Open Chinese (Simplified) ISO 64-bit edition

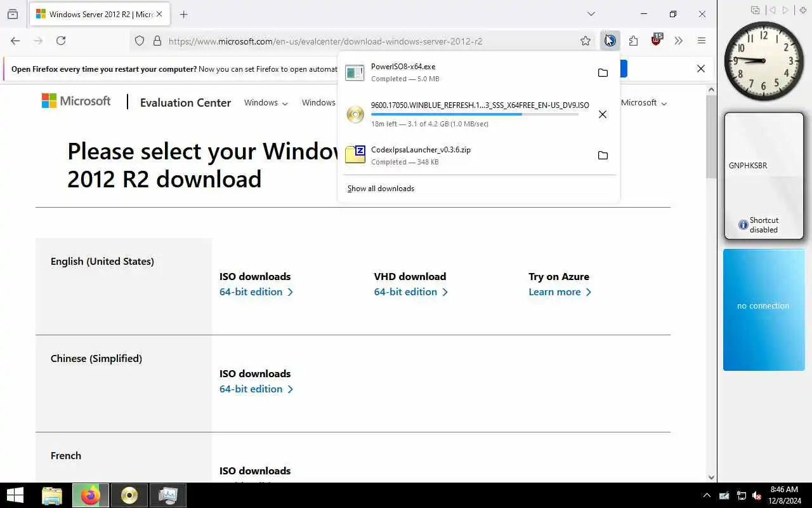coord(256,389)
